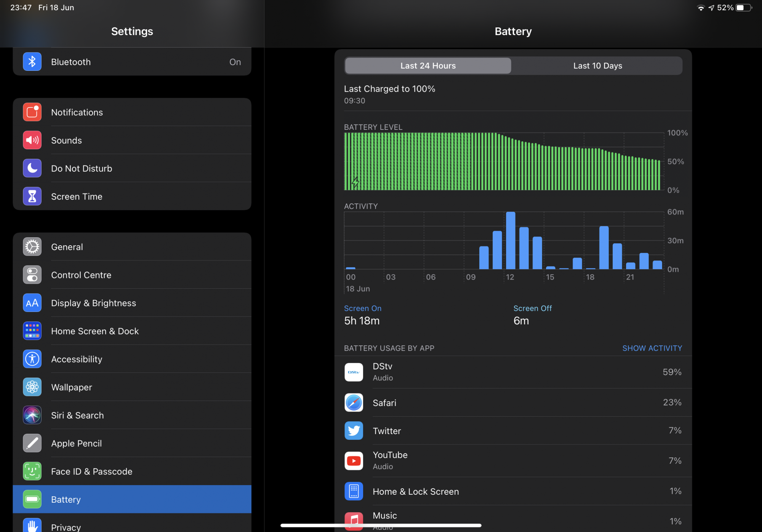Tap the Safari battery usage row
The image size is (762, 532).
pyautogui.click(x=512, y=403)
